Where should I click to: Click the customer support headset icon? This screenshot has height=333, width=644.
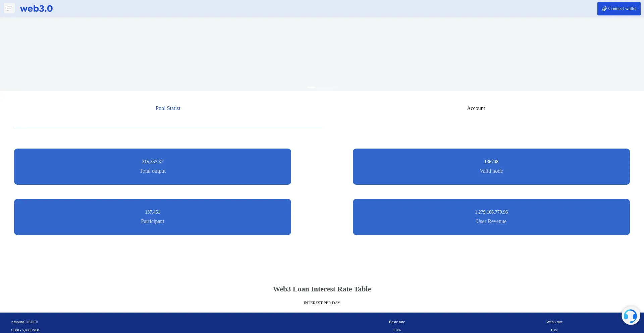pos(630,316)
